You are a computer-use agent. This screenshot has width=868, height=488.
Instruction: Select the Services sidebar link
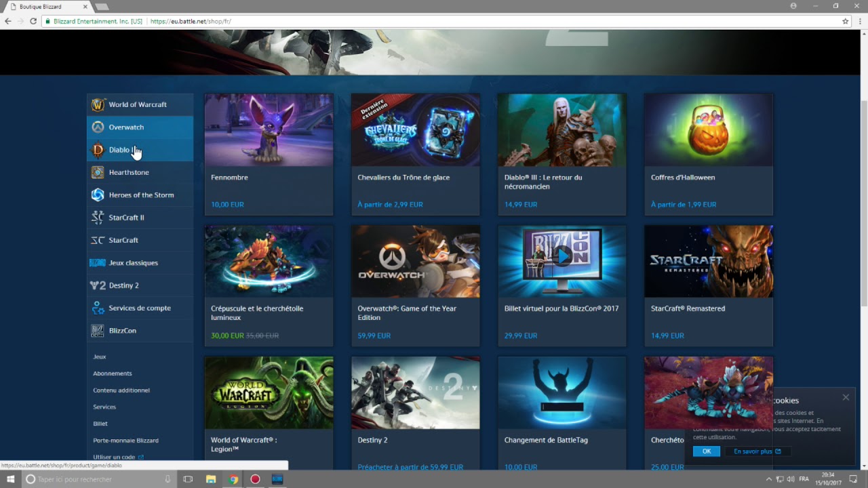(104, 407)
